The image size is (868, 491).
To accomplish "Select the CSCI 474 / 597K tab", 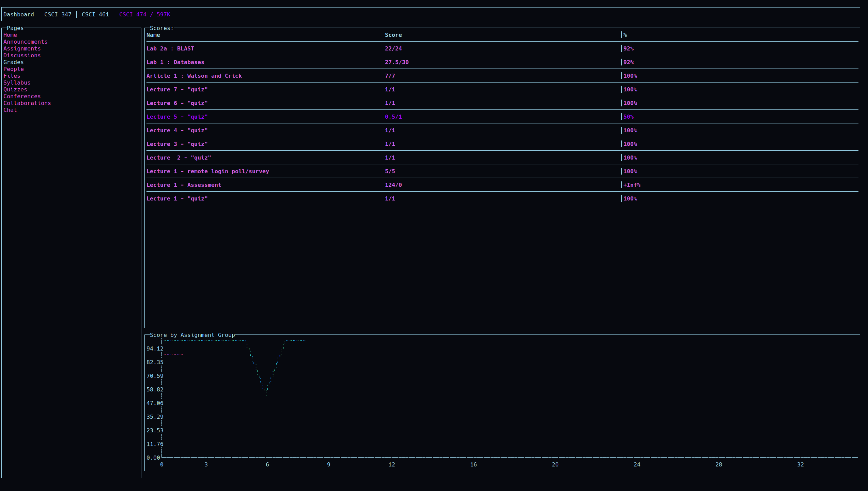I will 145,14.
